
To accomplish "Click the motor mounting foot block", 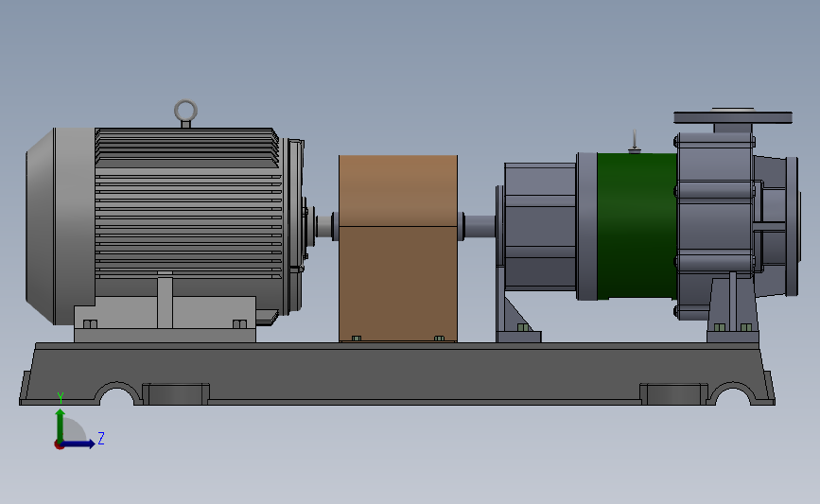I will click(165, 320).
